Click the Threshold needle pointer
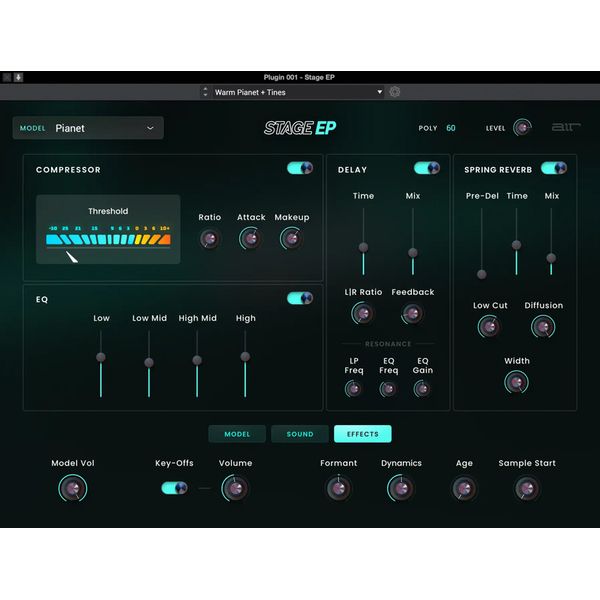 pos(72,257)
